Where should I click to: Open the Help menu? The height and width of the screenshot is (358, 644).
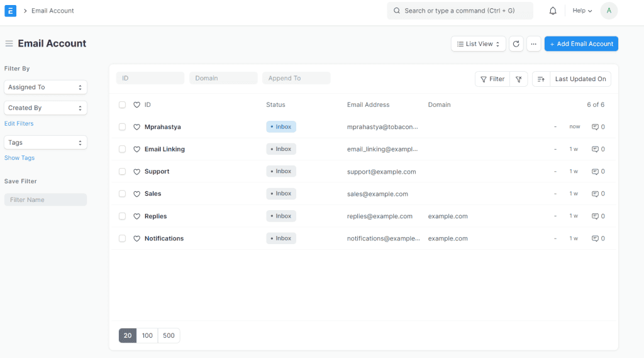pyautogui.click(x=582, y=11)
